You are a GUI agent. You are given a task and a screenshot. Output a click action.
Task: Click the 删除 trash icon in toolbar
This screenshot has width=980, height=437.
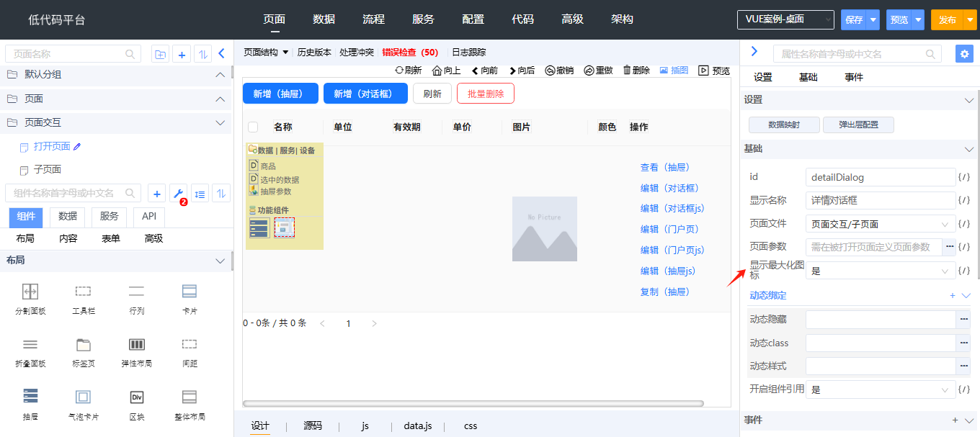click(627, 71)
